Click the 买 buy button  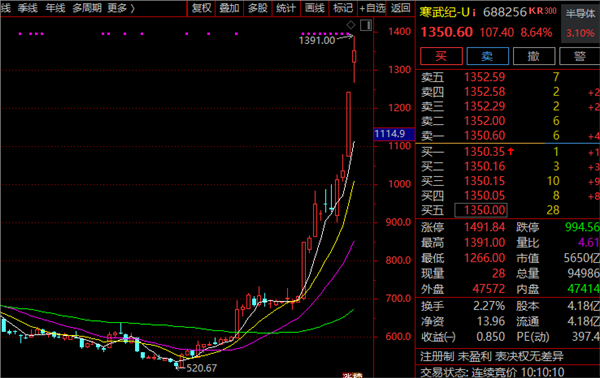(441, 56)
